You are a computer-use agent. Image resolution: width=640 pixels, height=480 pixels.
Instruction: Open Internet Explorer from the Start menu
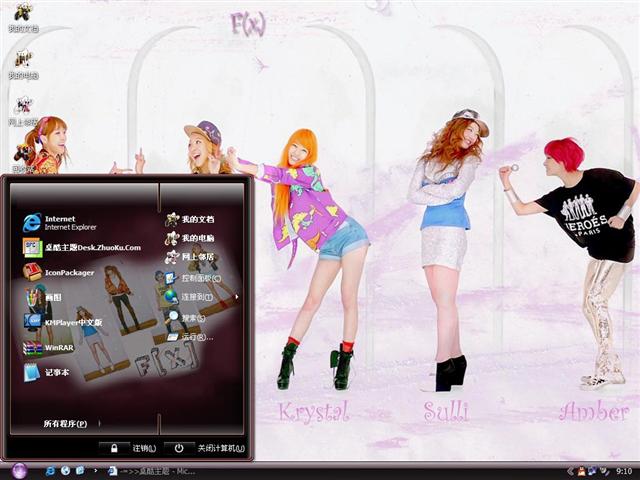tap(61, 223)
